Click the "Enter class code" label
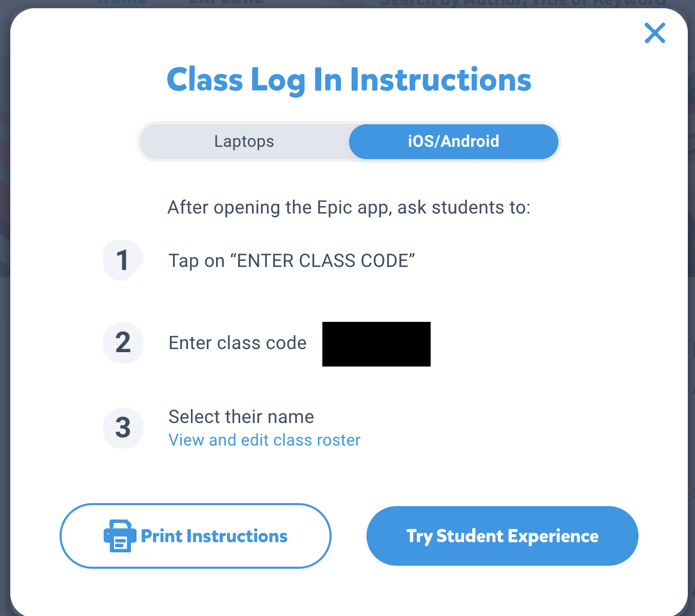This screenshot has width=695, height=616. 237,343
